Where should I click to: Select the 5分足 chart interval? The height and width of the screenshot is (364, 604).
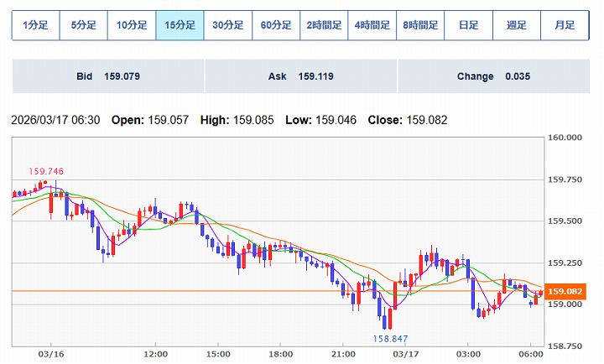click(84, 25)
